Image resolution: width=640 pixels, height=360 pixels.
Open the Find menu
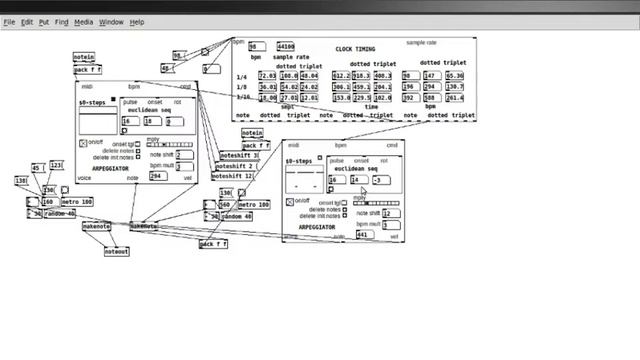click(x=62, y=22)
